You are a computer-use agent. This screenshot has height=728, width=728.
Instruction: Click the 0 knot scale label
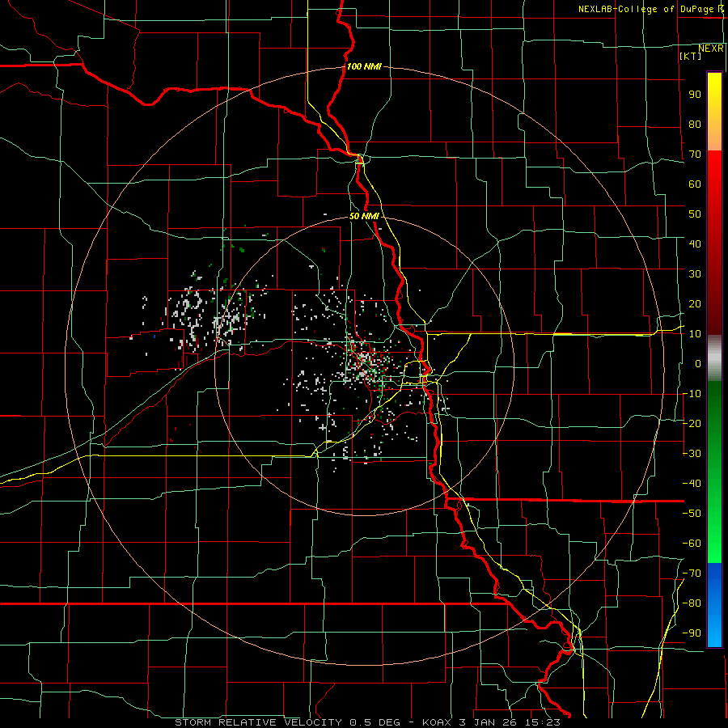point(698,363)
